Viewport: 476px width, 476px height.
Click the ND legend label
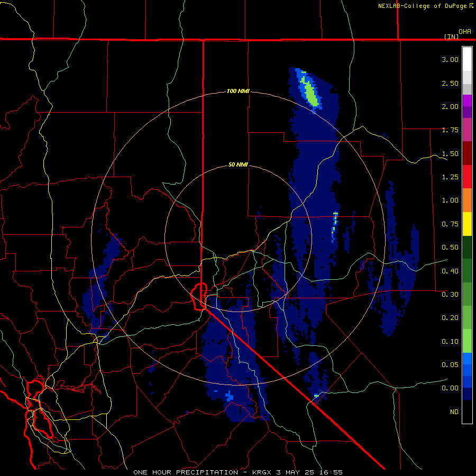click(x=454, y=411)
